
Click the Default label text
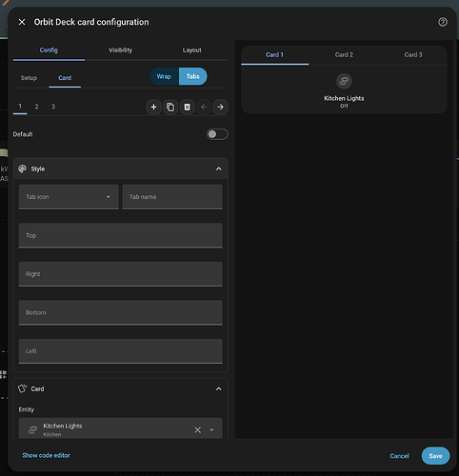coord(23,134)
